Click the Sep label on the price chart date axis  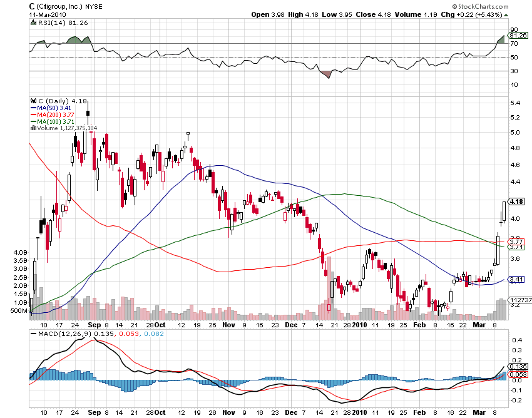[95, 325]
